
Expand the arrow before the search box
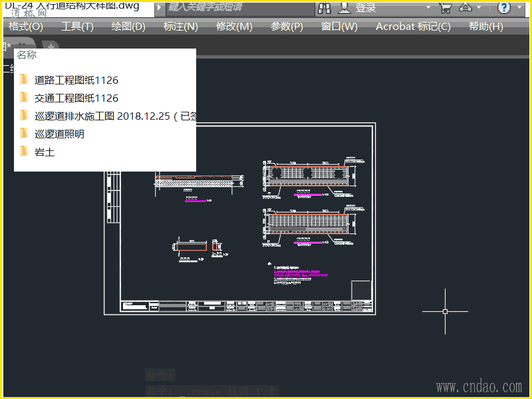pos(159,7)
